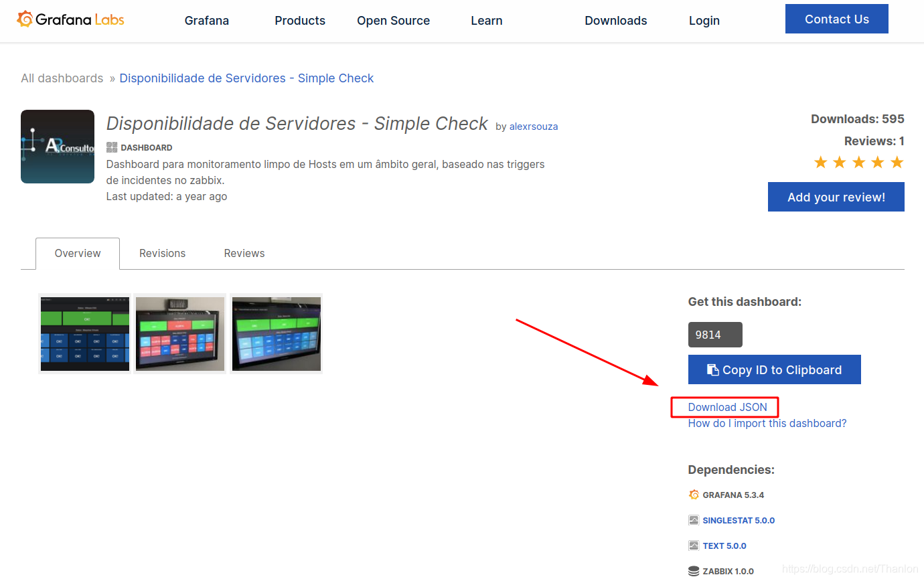924x581 pixels.
Task: Open the SINGLESTAT 5.0.0 dependency link
Action: (739, 521)
